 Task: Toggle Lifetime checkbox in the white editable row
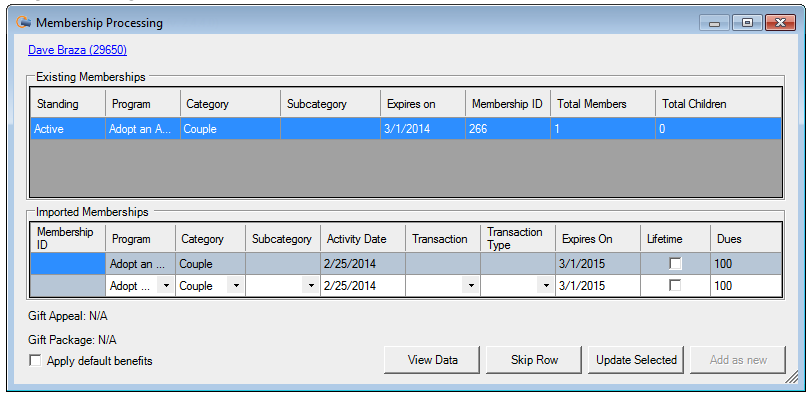point(675,285)
